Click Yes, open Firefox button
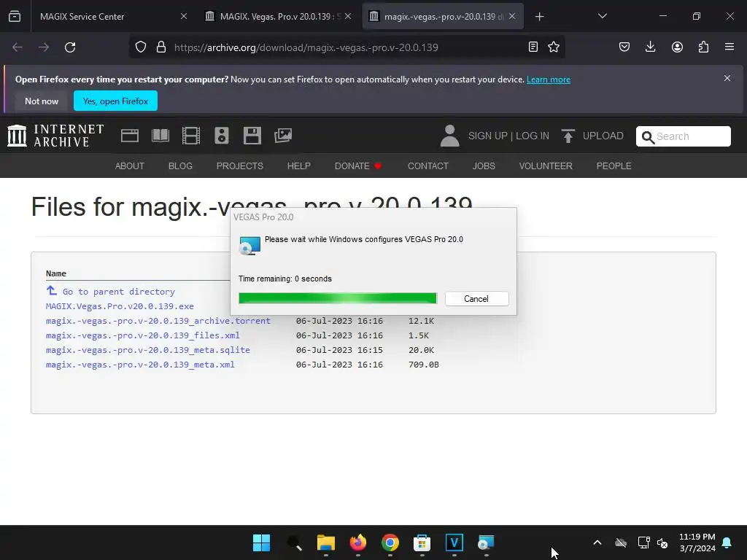The width and height of the screenshot is (747, 560). coord(115,101)
